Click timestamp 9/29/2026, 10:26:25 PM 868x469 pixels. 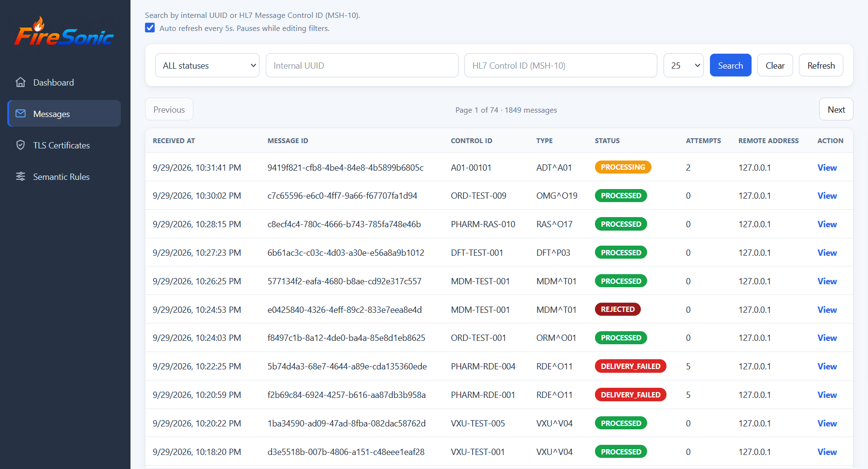click(197, 281)
